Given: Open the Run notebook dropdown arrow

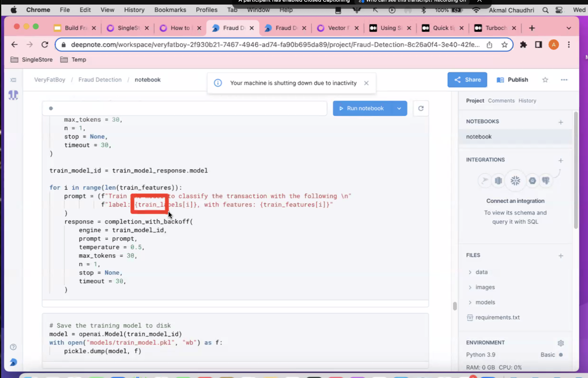Looking at the screenshot, I should [399, 108].
